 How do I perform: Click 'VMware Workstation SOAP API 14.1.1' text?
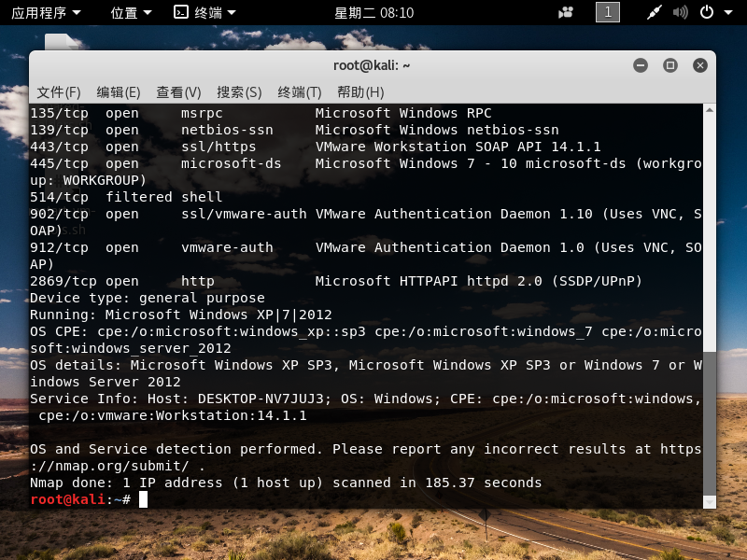point(458,147)
